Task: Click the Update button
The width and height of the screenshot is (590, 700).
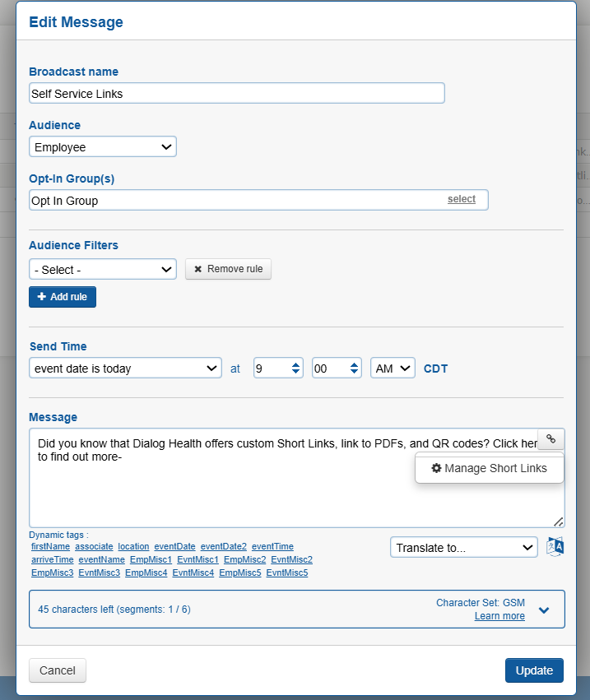Action: coord(534,670)
